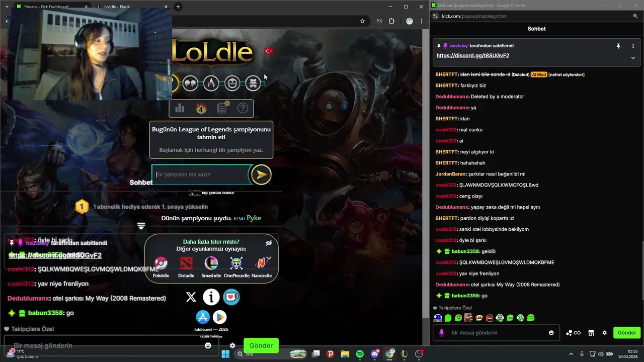
Task: Open the Google Play link
Action: tap(219, 317)
